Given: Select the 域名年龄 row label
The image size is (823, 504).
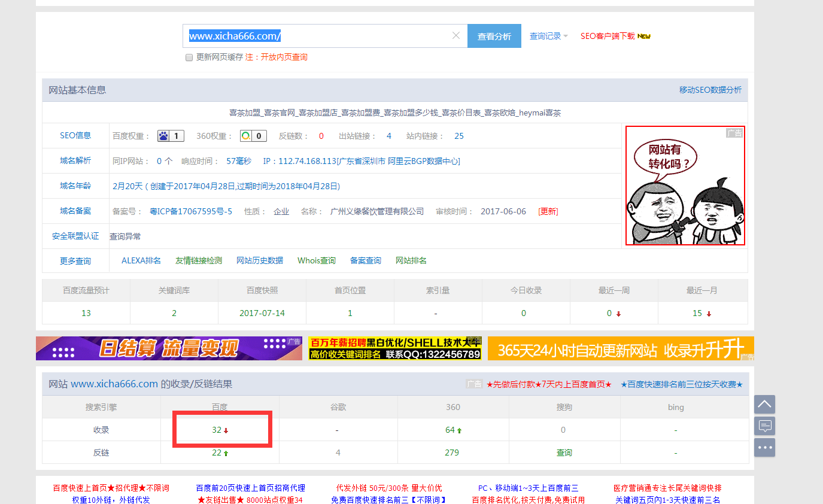Looking at the screenshot, I should [75, 186].
